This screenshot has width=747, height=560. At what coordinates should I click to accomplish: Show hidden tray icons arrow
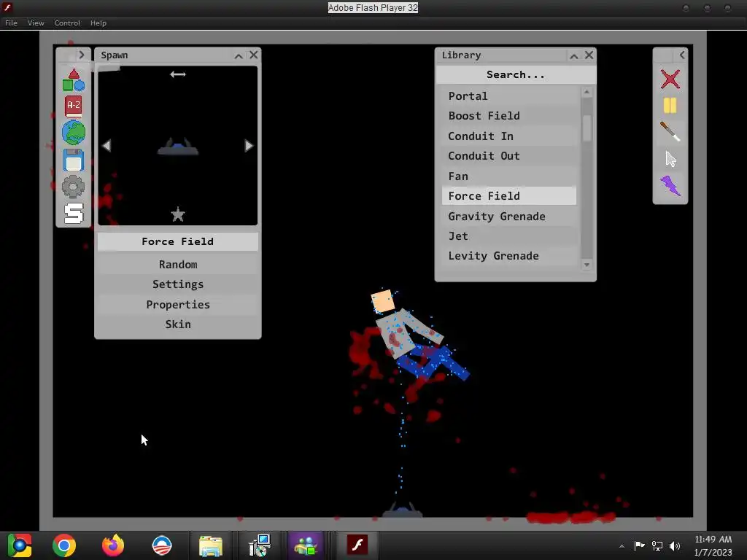pos(622,546)
